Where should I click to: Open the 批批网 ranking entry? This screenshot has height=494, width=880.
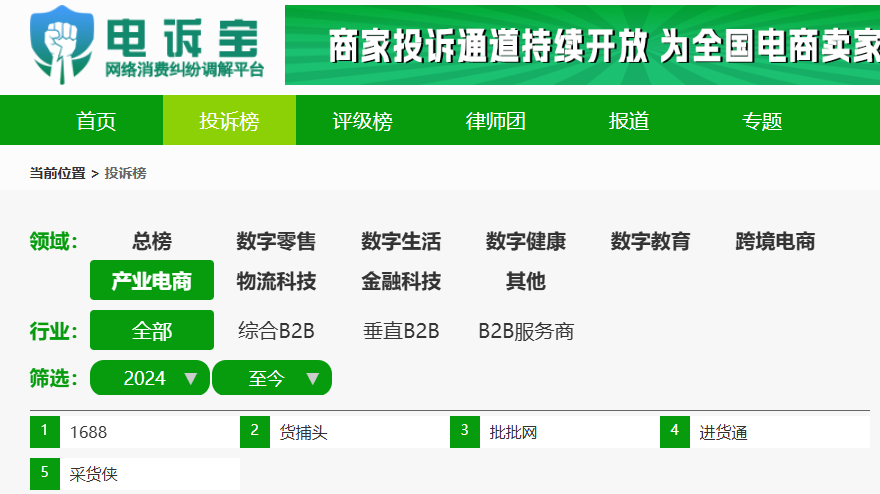coord(554,432)
